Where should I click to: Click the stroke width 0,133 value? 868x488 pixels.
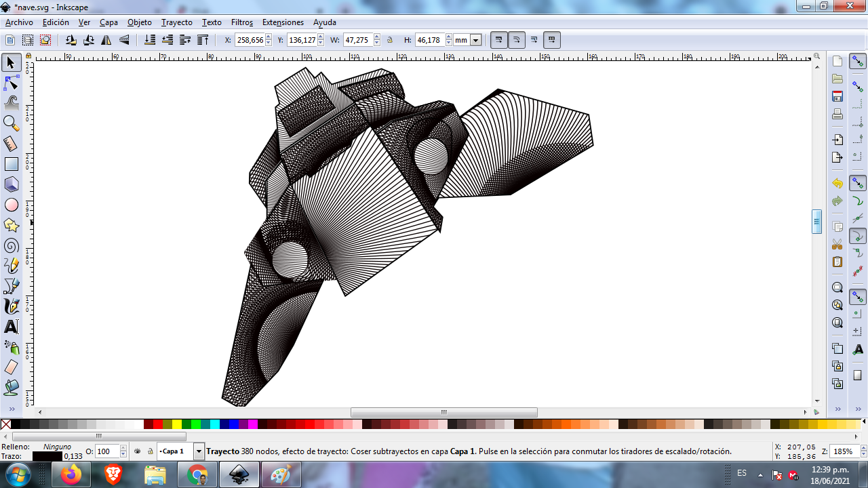[73, 456]
